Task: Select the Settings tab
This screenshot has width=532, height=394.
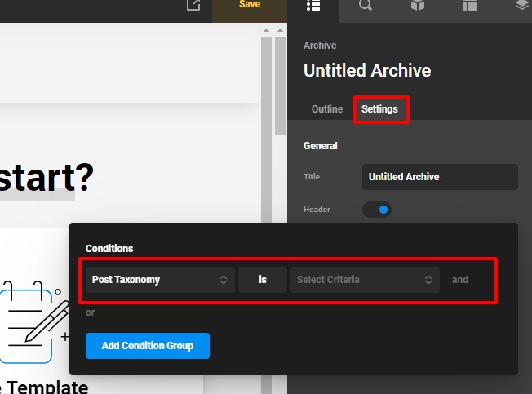Action: point(379,109)
